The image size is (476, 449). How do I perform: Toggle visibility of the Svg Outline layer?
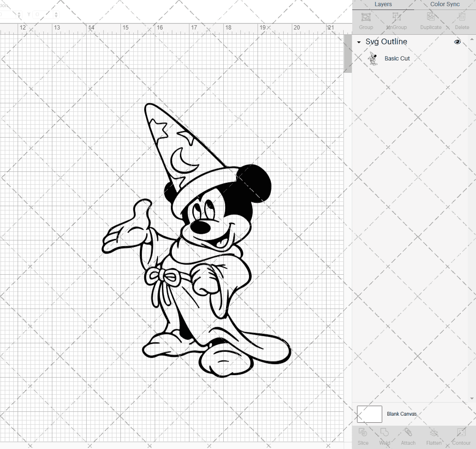tap(457, 42)
